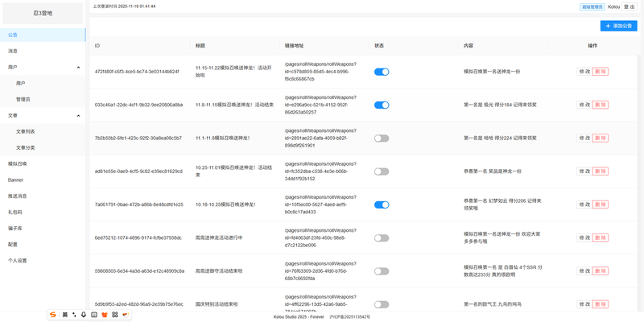This screenshot has width=644, height=322.
Task: Enable status switch for 周周送神龙活动进行中
Action: (x=382, y=238)
